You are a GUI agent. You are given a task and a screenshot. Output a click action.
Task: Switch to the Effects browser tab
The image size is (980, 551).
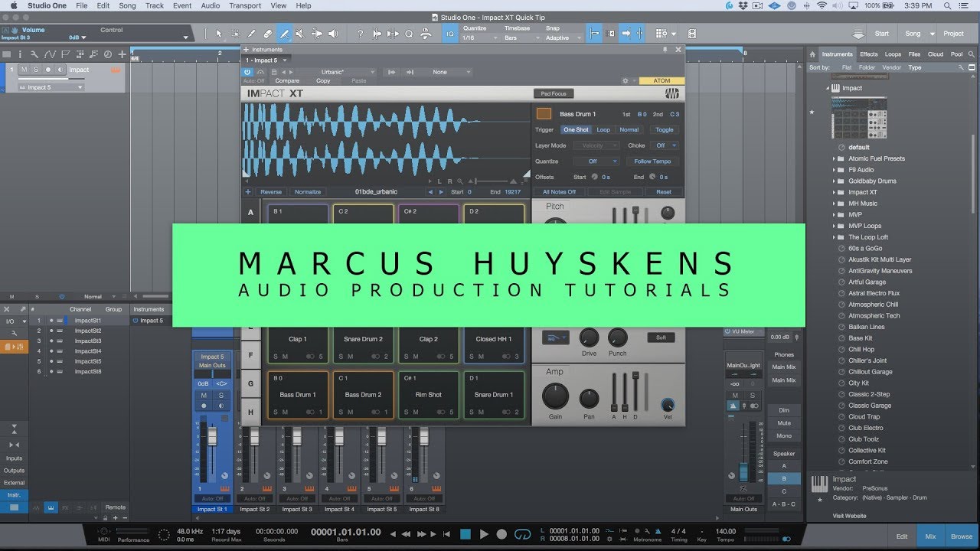click(x=869, y=54)
